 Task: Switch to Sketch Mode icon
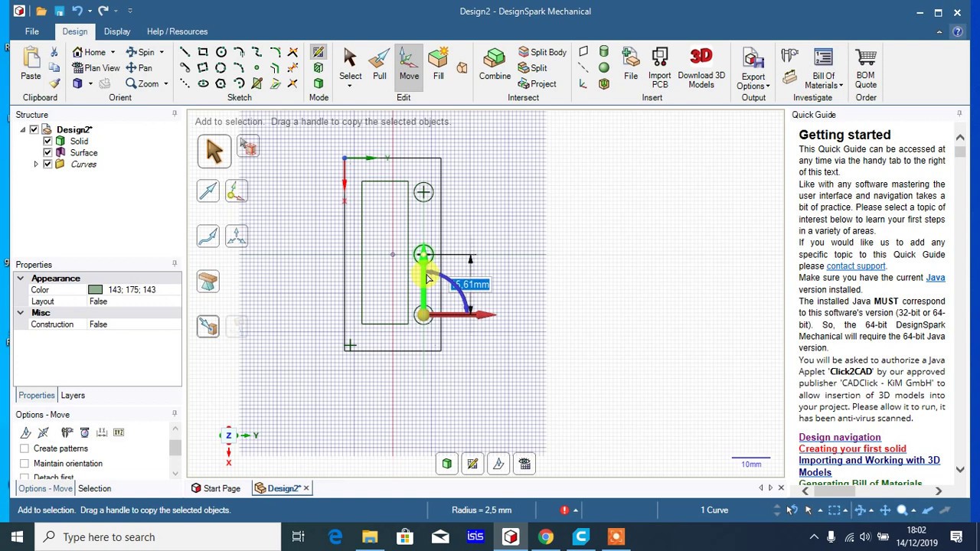tap(318, 52)
